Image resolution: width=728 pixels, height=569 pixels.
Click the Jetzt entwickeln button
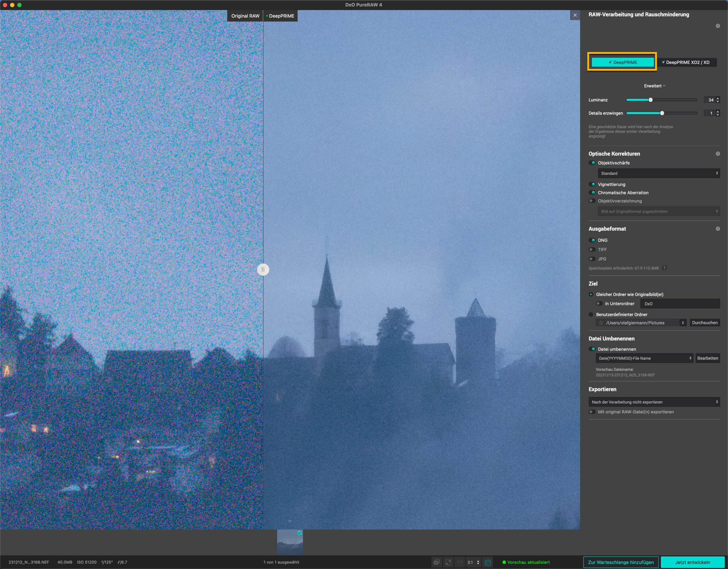693,562
